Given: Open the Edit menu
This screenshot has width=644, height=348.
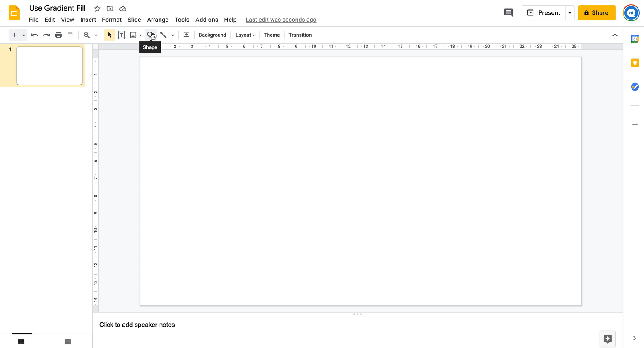Looking at the screenshot, I should click(50, 20).
